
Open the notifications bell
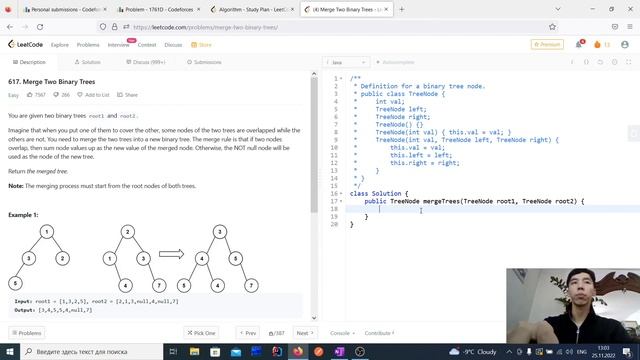[x=579, y=44]
